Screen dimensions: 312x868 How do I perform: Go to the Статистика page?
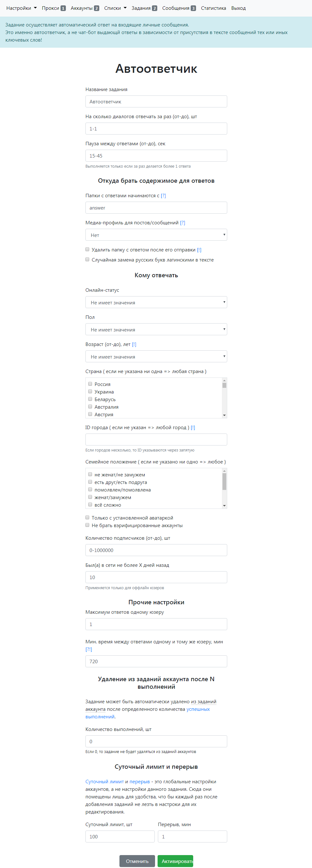[x=213, y=8]
